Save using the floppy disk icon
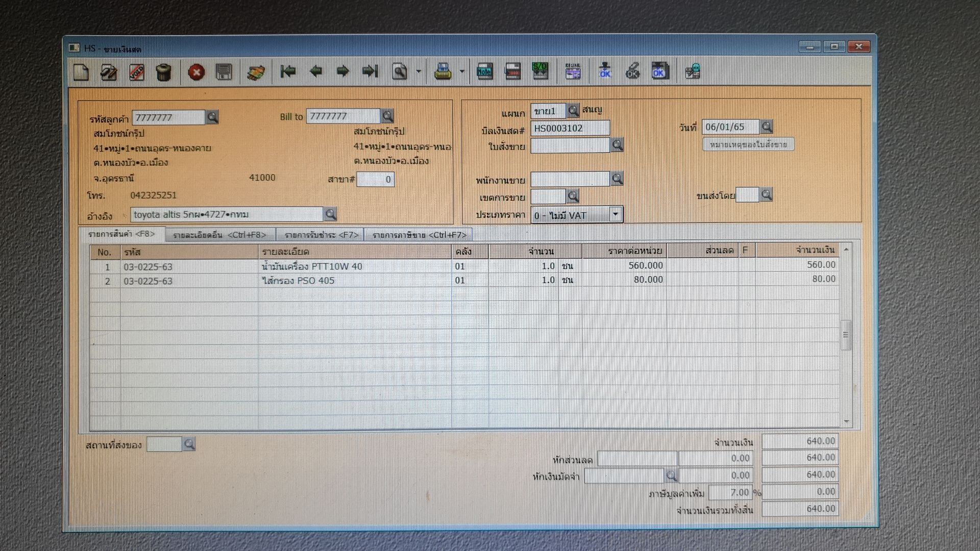The height and width of the screenshot is (551, 980). click(224, 72)
